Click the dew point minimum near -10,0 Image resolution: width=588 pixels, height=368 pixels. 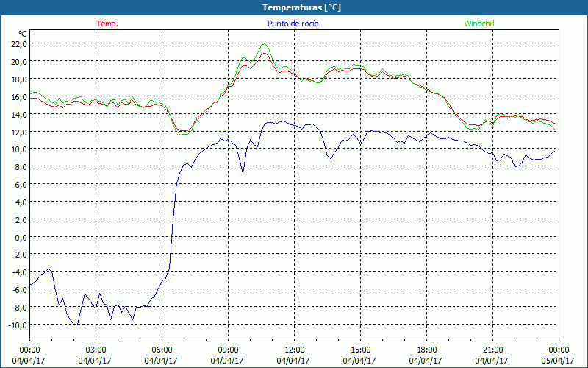click(x=77, y=325)
